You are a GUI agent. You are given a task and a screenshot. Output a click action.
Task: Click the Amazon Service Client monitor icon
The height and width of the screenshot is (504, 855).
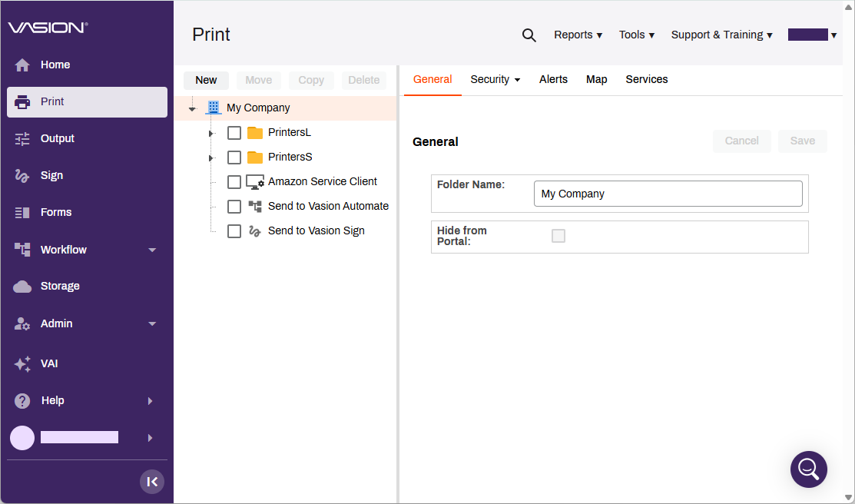point(254,181)
